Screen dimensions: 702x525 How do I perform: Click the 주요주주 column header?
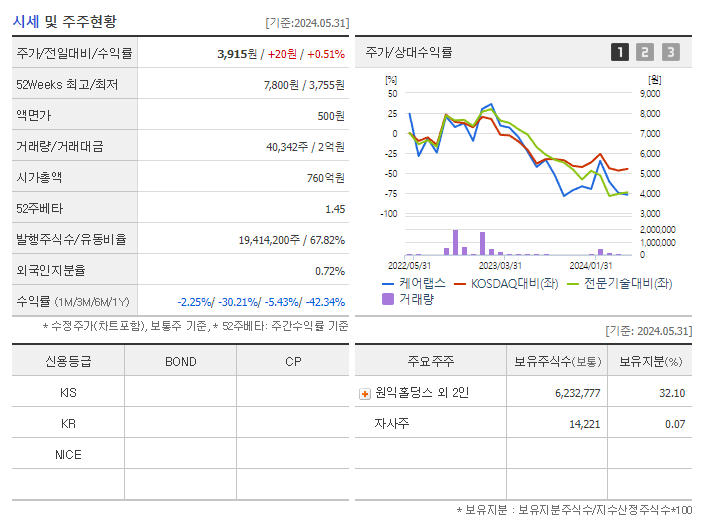[x=431, y=361]
